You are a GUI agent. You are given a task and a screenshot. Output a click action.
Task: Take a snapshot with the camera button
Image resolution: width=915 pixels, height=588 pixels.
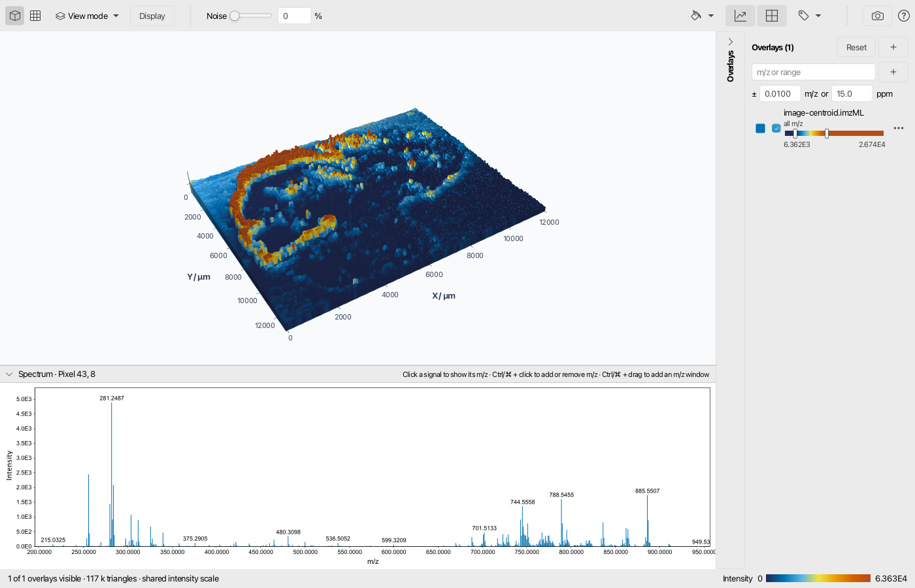(878, 16)
